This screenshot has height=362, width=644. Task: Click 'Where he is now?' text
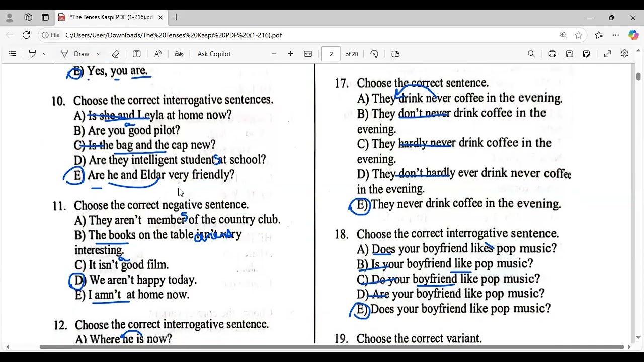click(131, 339)
